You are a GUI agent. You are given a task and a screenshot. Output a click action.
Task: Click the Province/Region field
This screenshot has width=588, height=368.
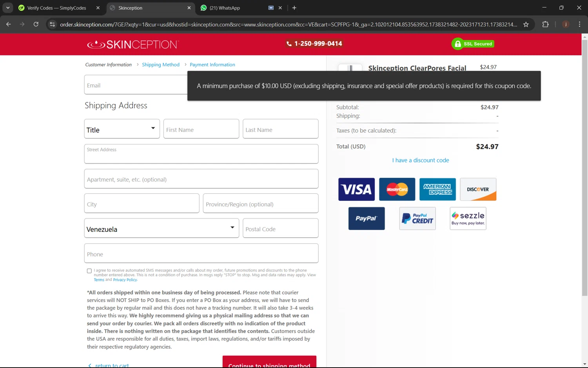(261, 204)
